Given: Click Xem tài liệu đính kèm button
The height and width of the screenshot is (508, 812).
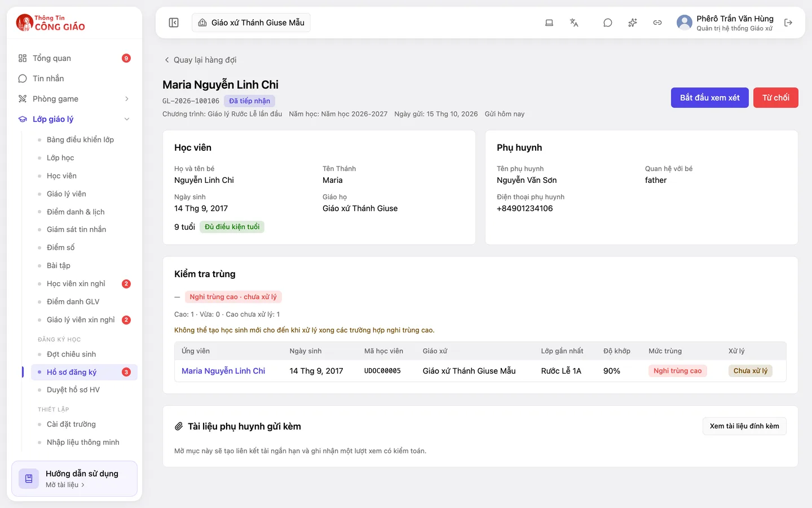Looking at the screenshot, I should click(x=744, y=426).
